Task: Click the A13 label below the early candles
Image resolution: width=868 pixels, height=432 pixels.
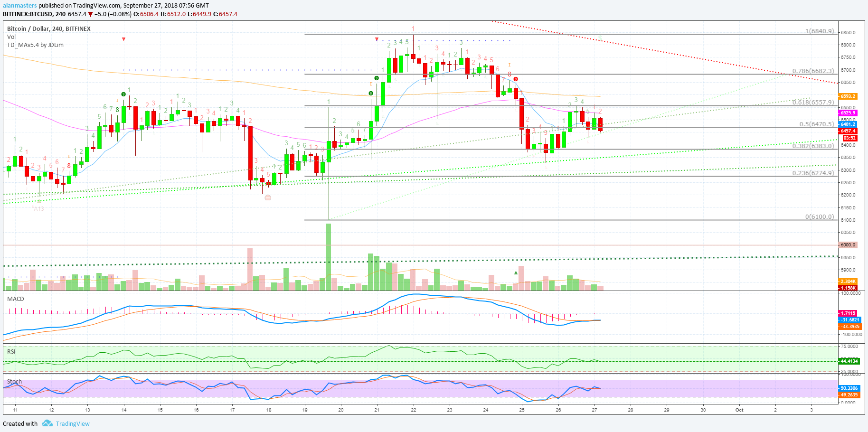Action: 39,209
